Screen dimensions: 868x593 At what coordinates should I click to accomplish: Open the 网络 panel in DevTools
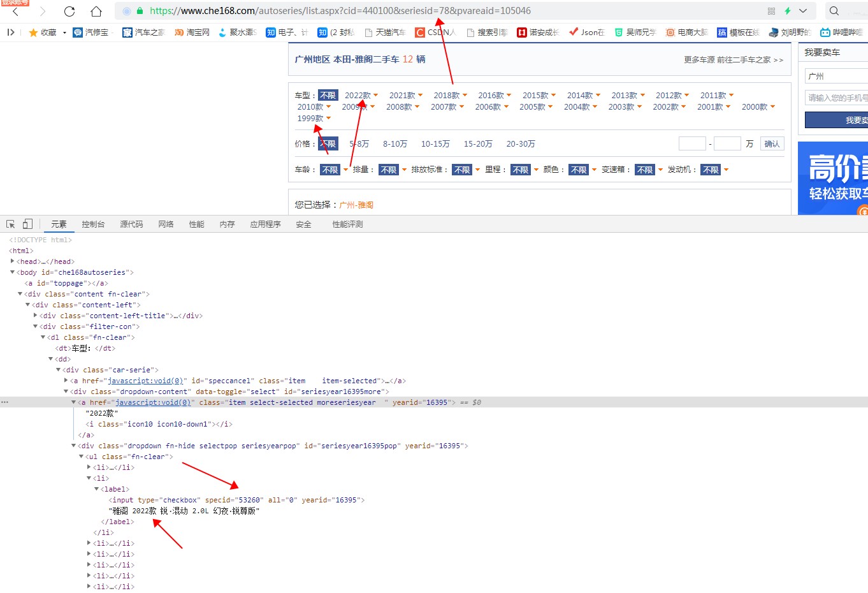[166, 224]
